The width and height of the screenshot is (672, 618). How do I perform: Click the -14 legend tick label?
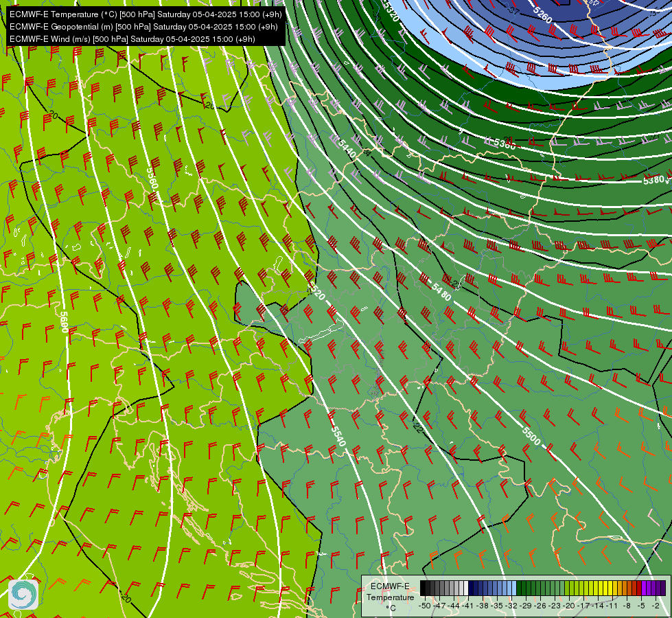pos(599,606)
